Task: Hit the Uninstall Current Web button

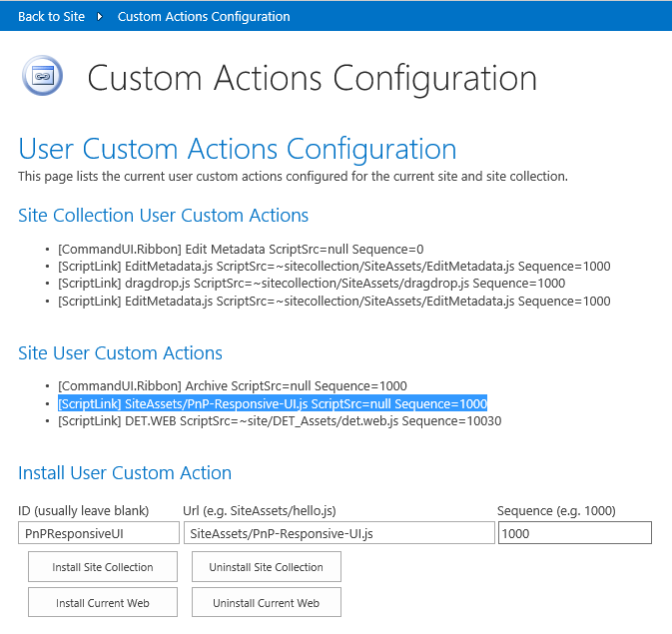Action: [266, 603]
